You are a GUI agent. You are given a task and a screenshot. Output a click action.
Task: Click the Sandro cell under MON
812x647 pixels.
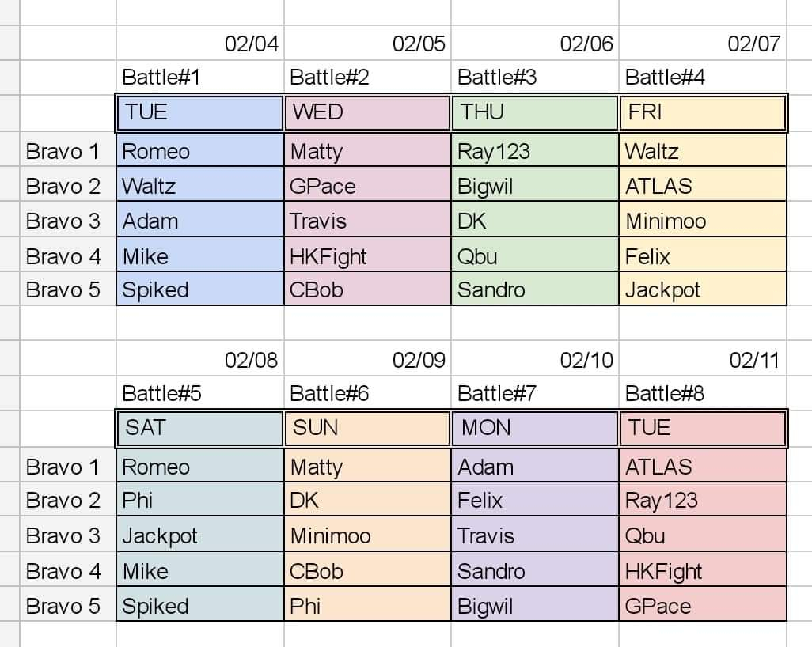pyautogui.click(x=535, y=569)
